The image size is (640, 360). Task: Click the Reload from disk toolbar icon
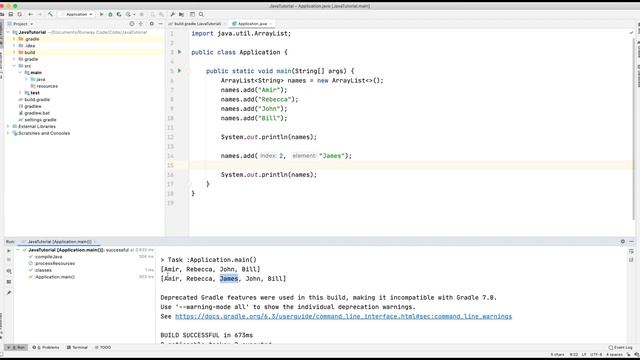tap(19, 14)
